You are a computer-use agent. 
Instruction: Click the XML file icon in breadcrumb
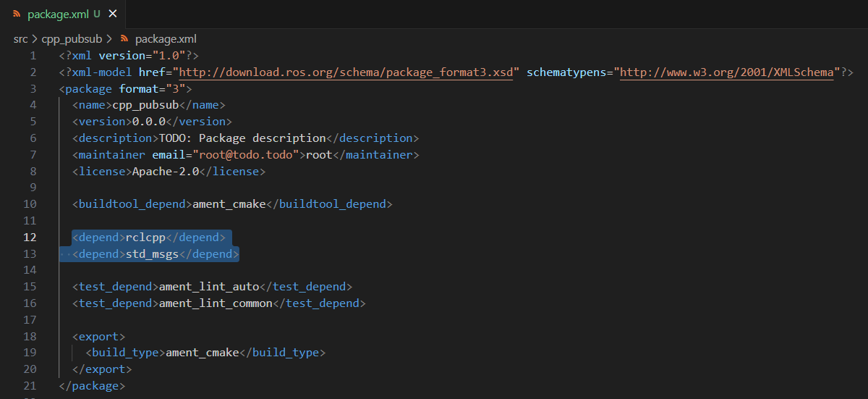(x=124, y=39)
